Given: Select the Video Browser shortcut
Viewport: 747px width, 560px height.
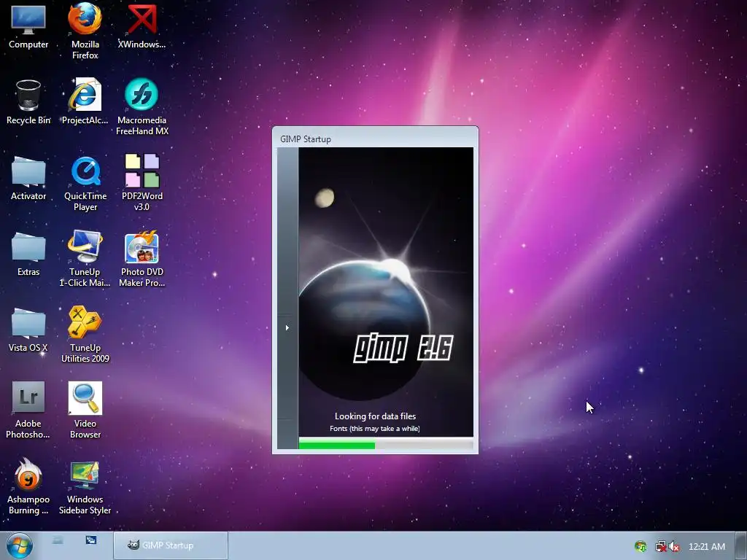Looking at the screenshot, I should click(x=85, y=410).
